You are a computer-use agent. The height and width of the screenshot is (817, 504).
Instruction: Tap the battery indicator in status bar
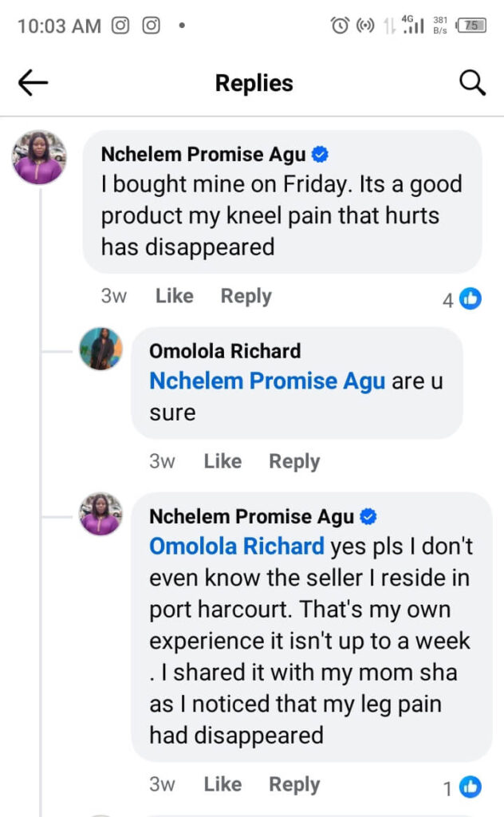[471, 26]
